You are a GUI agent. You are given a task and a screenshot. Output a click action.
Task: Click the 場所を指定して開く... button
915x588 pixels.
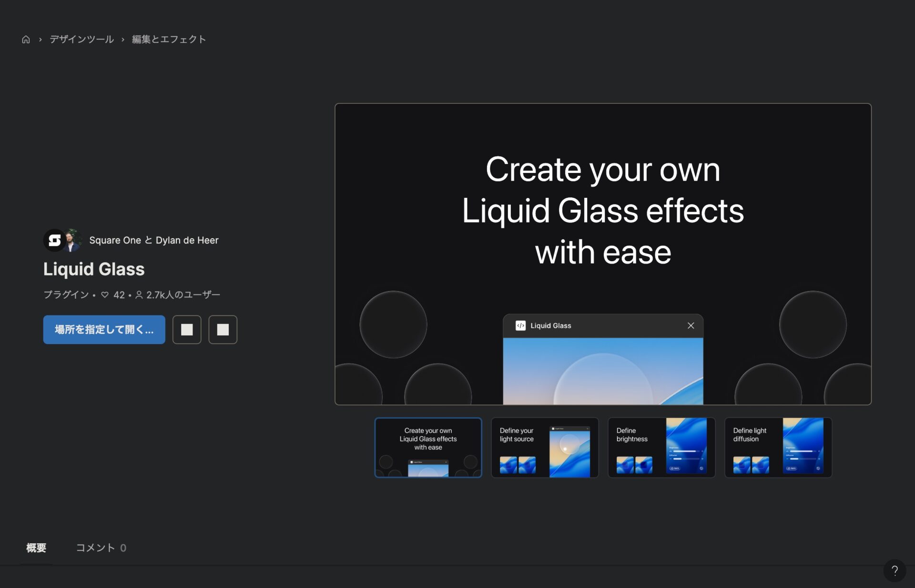(x=104, y=330)
